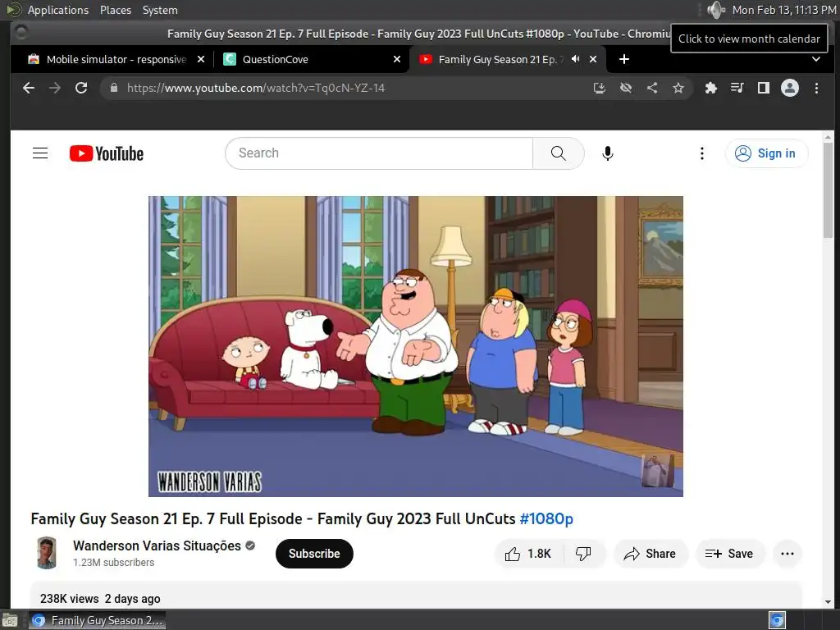Click the 1.23M subscribers text
The height and width of the screenshot is (630, 840).
[x=113, y=563]
